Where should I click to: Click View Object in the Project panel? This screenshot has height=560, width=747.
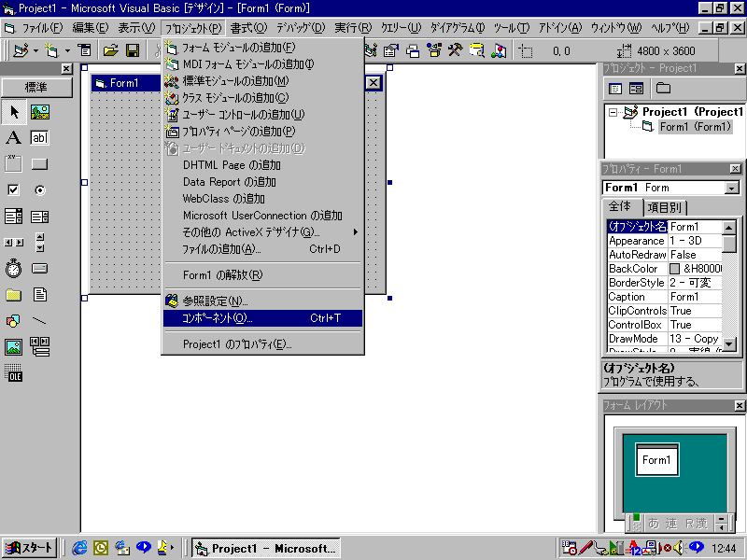click(637, 89)
